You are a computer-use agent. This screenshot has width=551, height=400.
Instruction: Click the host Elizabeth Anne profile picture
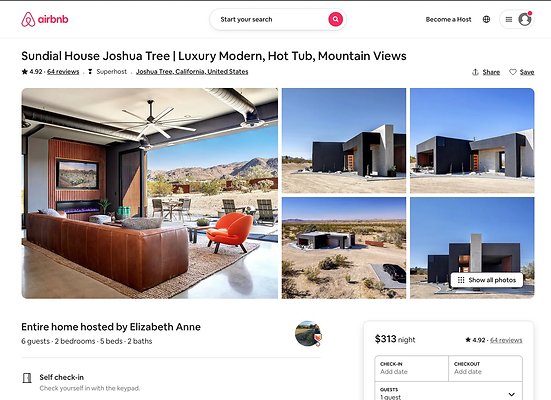click(x=308, y=333)
